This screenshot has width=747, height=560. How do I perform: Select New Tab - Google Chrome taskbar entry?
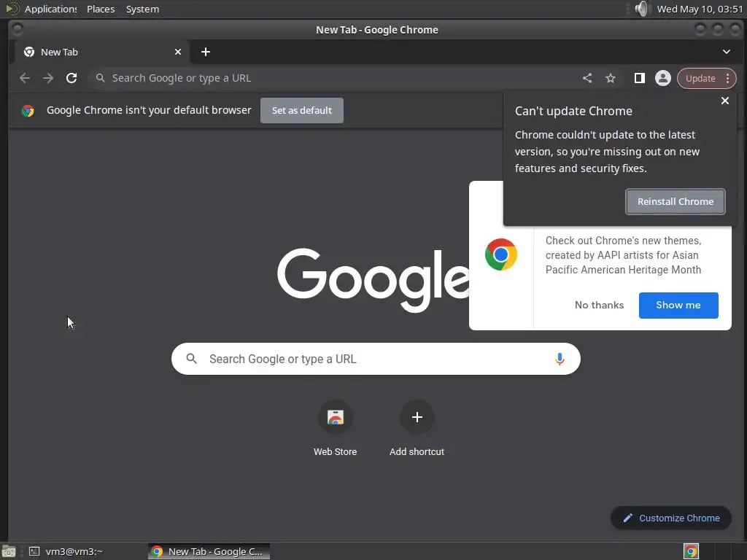click(x=209, y=551)
